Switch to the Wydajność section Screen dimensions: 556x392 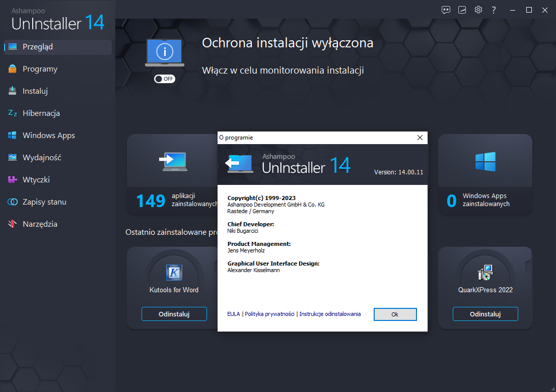(58, 158)
